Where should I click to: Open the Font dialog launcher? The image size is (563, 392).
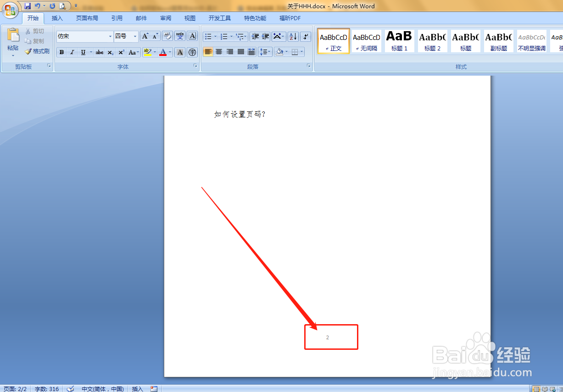coord(195,66)
